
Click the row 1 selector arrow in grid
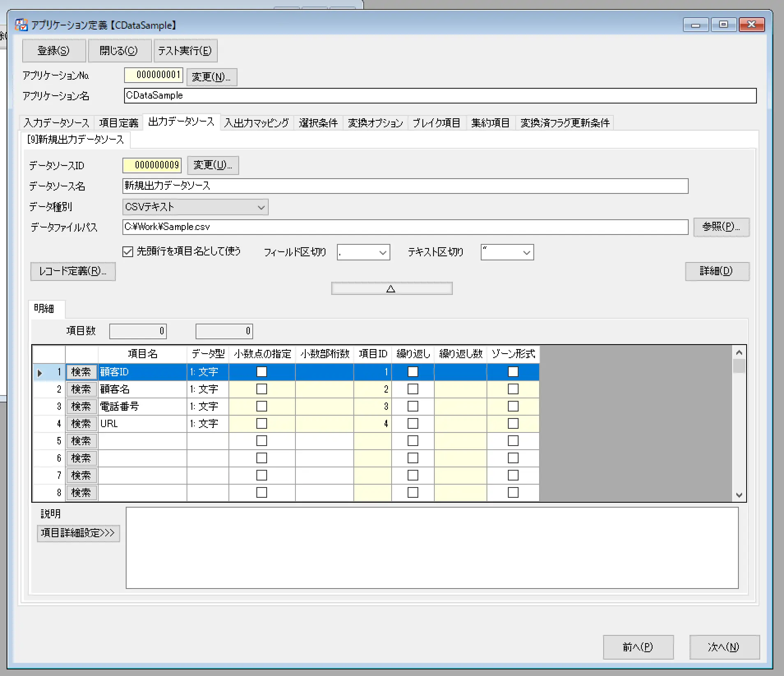pos(40,373)
